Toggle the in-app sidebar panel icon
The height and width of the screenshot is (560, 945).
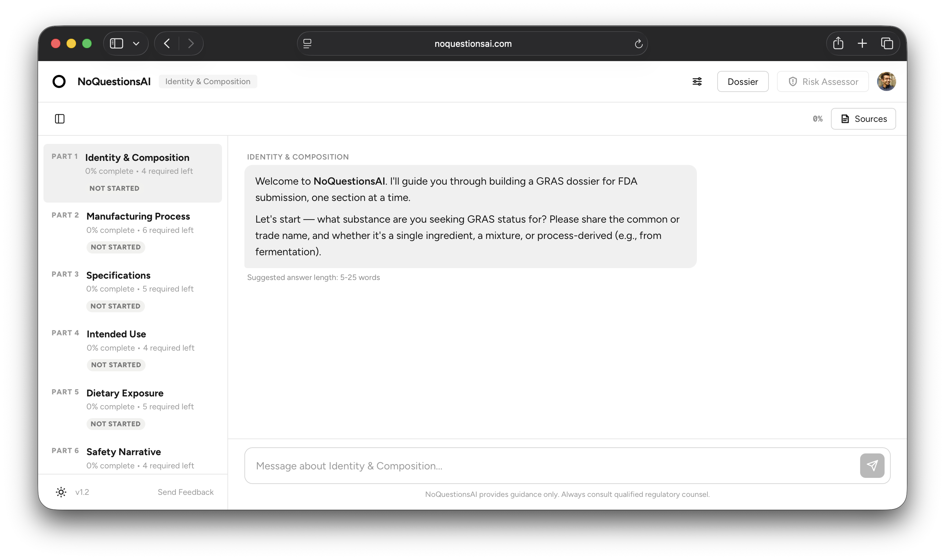click(x=60, y=119)
